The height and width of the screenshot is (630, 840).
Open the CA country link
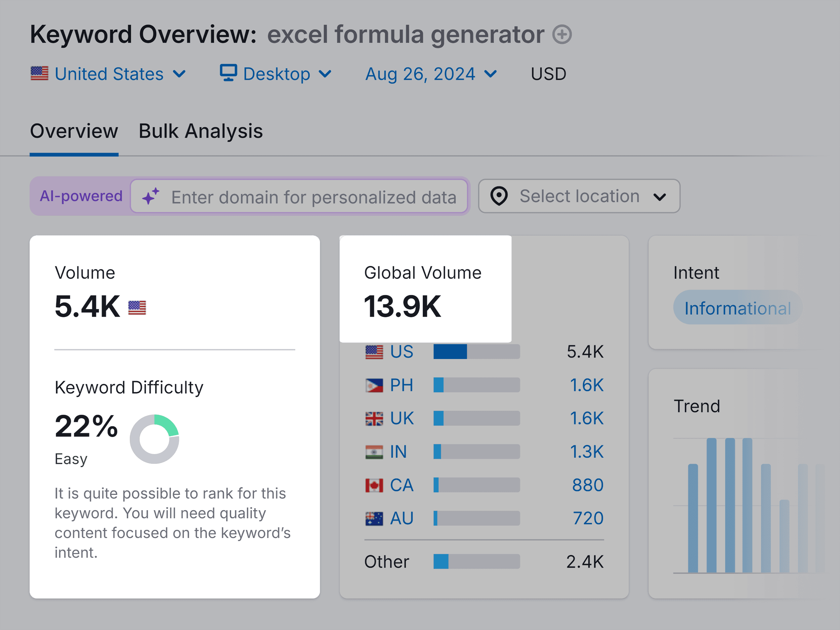pyautogui.click(x=402, y=485)
